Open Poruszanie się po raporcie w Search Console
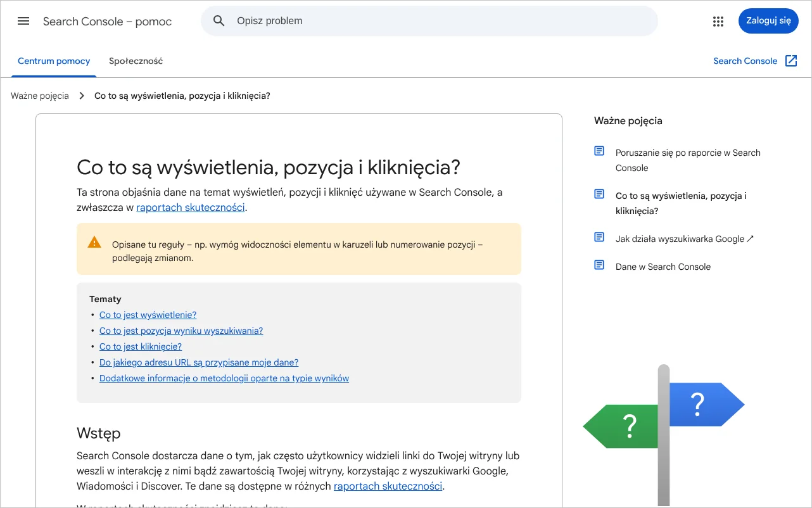 coord(688,160)
